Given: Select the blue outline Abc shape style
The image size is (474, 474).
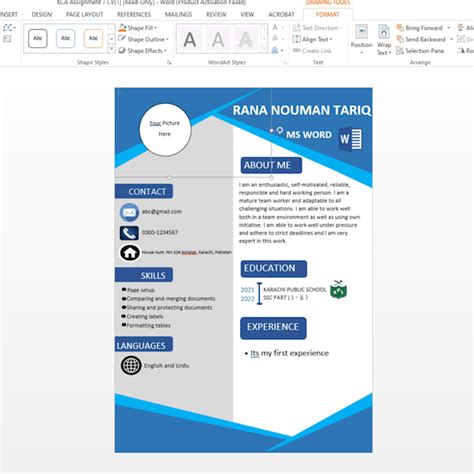Looking at the screenshot, I should (65, 38).
